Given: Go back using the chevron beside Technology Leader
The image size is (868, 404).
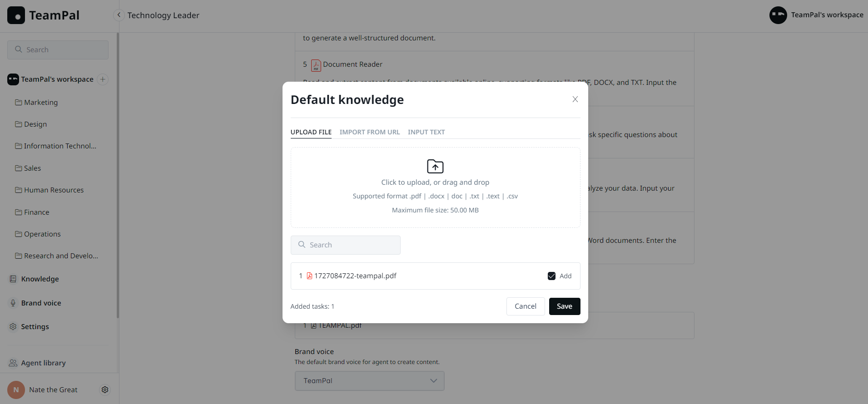Looking at the screenshot, I should pyautogui.click(x=119, y=15).
